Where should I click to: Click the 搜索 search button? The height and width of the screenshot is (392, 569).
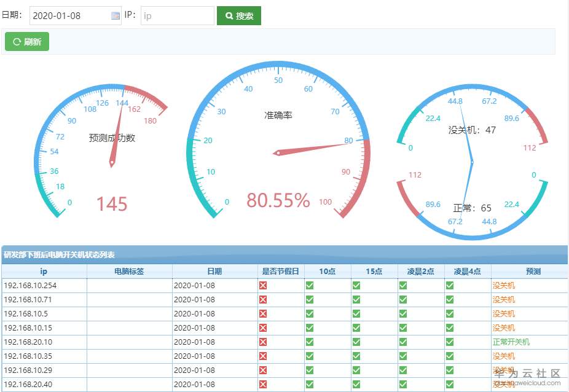pyautogui.click(x=239, y=15)
